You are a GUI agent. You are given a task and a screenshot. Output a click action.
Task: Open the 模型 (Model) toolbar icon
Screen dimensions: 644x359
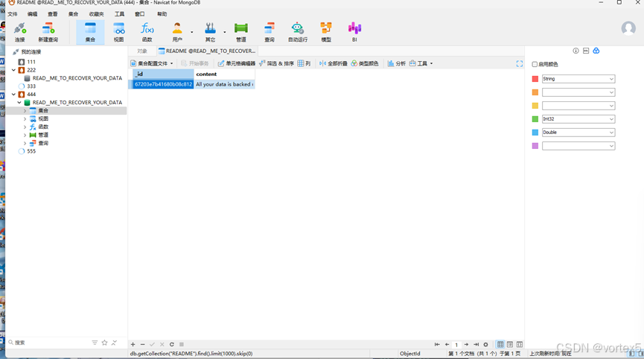pyautogui.click(x=326, y=32)
